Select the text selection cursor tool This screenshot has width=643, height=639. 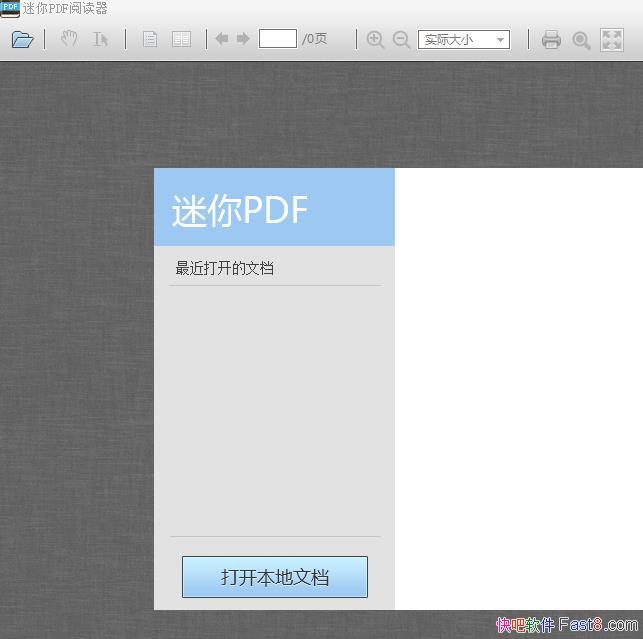[x=100, y=40]
